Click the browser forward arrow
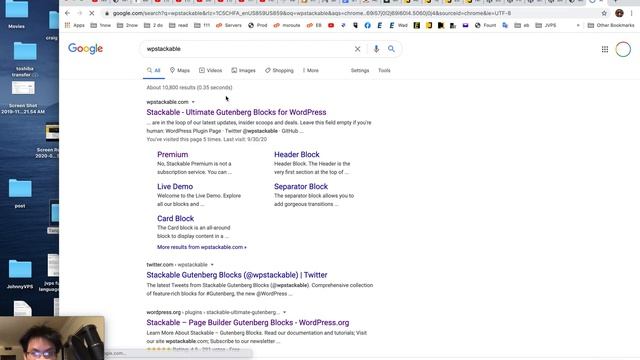Screen dimensions: 640x360 point(80,13)
